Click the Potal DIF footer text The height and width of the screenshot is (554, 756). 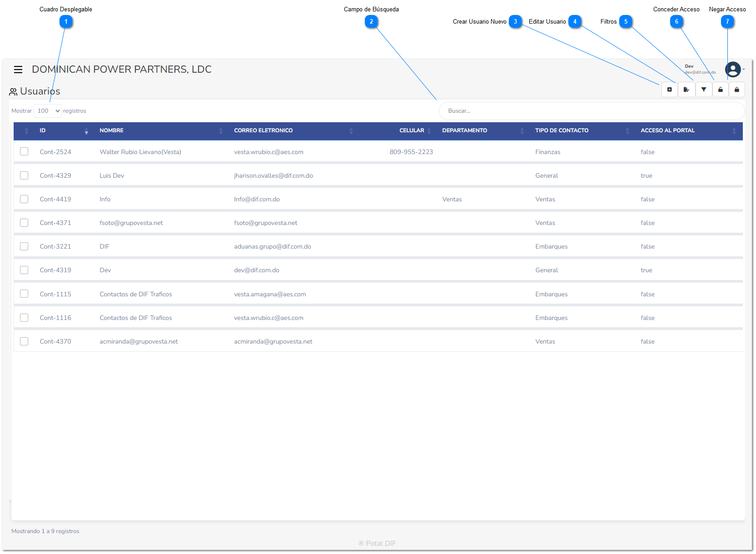click(377, 544)
